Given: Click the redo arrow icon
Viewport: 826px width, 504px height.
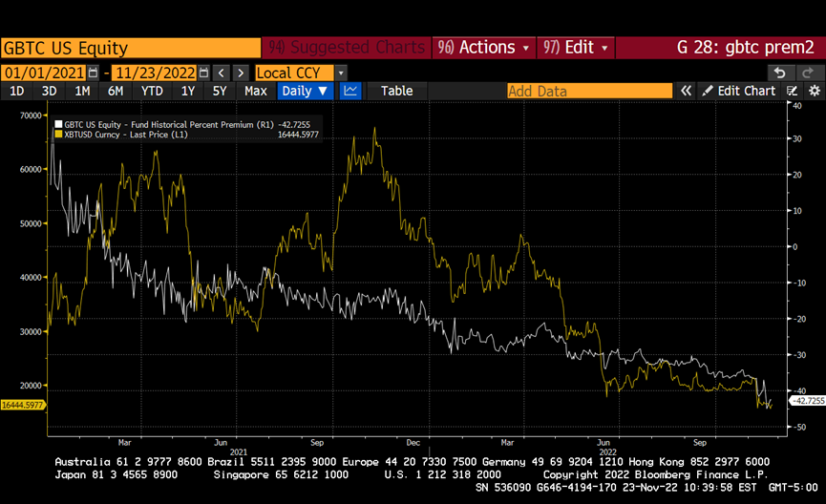Looking at the screenshot, I should click(x=808, y=73).
